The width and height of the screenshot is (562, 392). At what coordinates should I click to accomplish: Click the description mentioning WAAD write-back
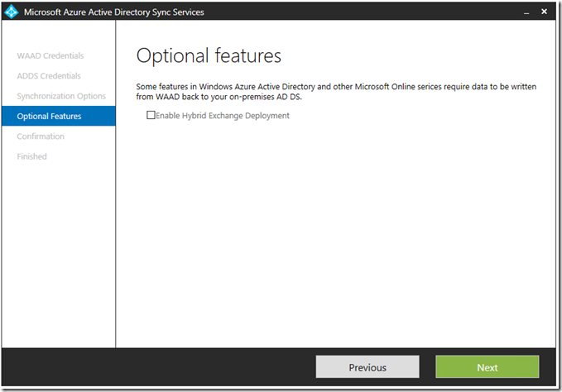point(336,92)
